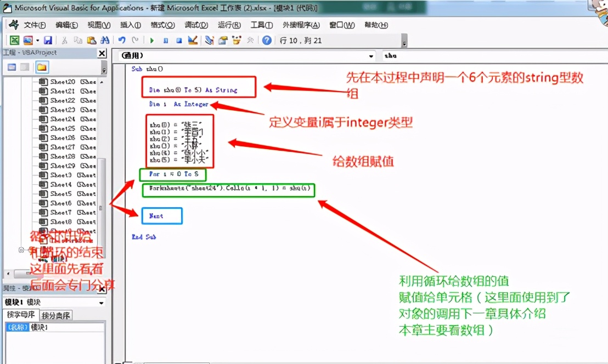Click the View Object icon in the project pane

[x=25, y=67]
